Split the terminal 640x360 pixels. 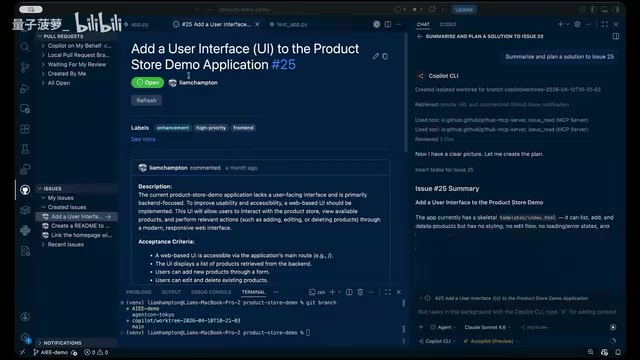click(x=349, y=292)
